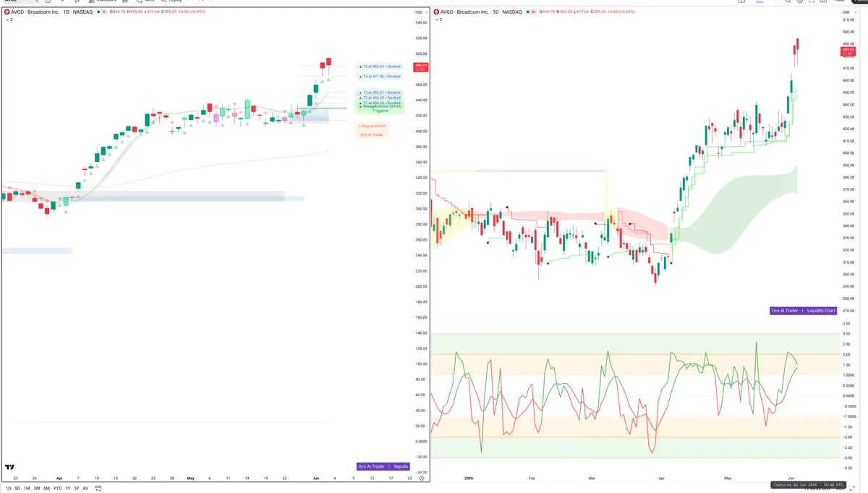Select the YTD date range

57,489
